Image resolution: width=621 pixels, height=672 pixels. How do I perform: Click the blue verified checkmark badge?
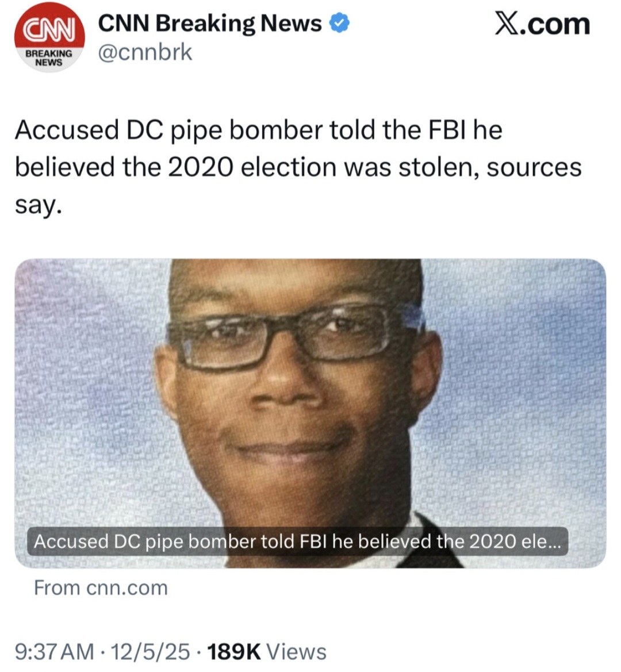pyautogui.click(x=339, y=23)
